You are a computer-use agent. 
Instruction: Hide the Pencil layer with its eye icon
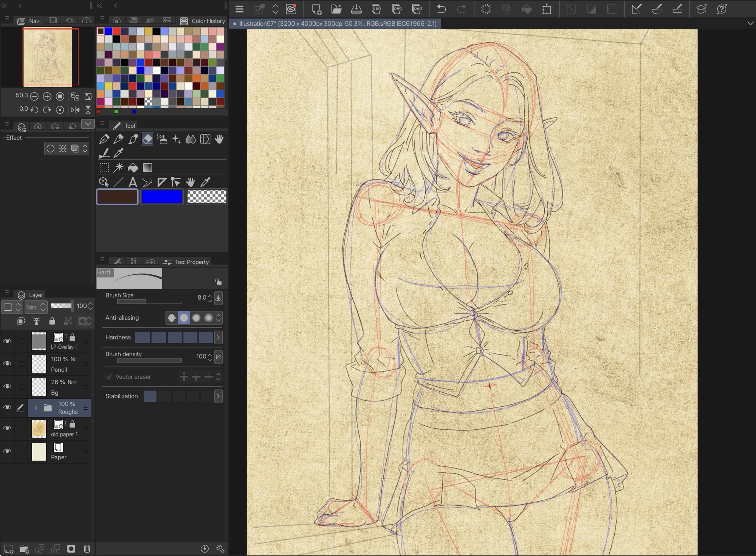pyautogui.click(x=7, y=364)
